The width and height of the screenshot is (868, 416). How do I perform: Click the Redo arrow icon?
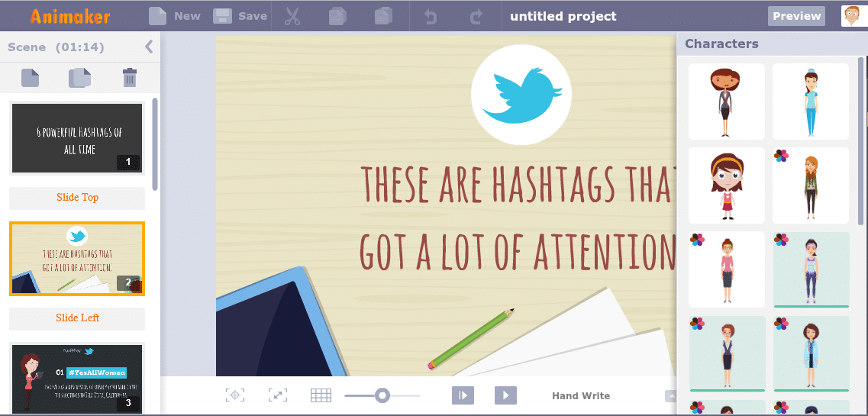tap(476, 16)
